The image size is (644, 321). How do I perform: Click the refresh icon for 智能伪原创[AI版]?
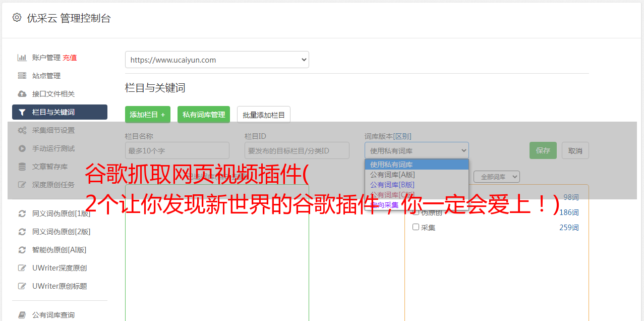point(22,250)
